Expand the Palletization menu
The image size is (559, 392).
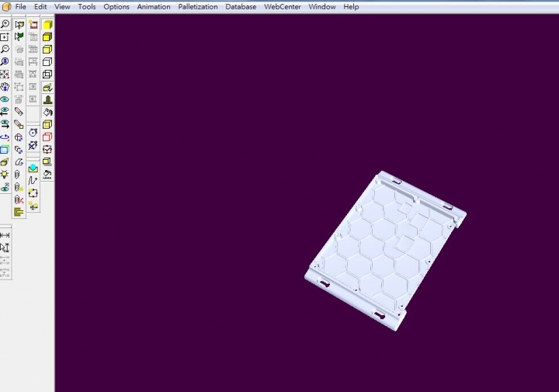coord(198,6)
